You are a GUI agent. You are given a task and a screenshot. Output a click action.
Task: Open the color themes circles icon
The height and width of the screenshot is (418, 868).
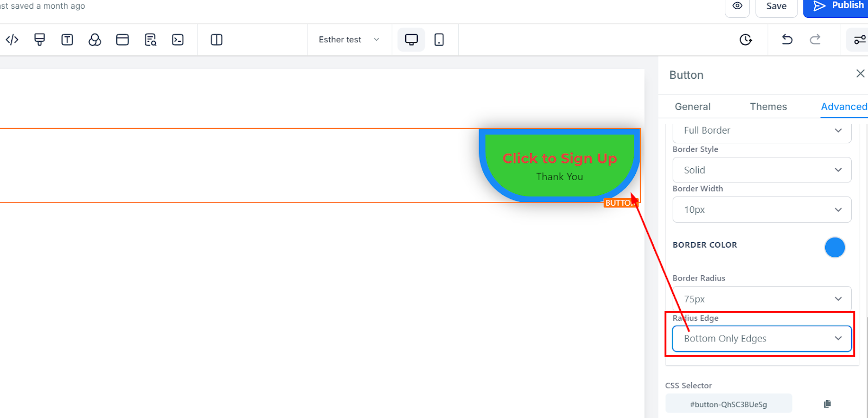pyautogui.click(x=95, y=40)
